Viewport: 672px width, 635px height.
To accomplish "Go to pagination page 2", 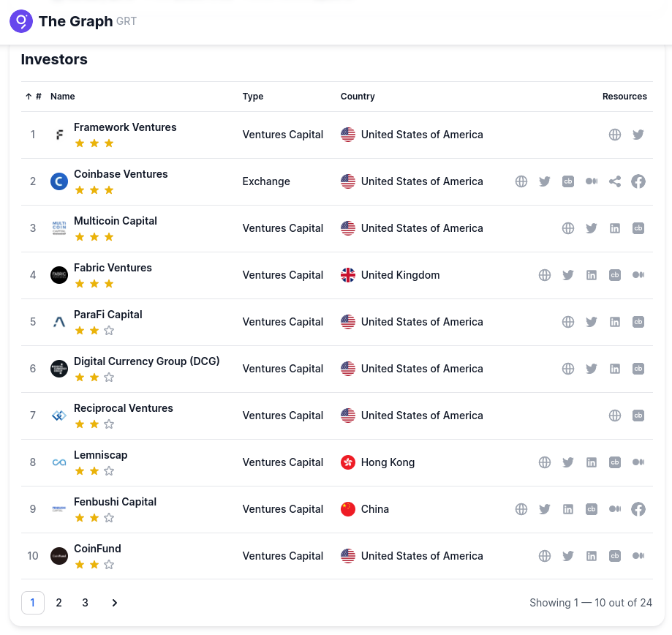I will click(x=58, y=603).
